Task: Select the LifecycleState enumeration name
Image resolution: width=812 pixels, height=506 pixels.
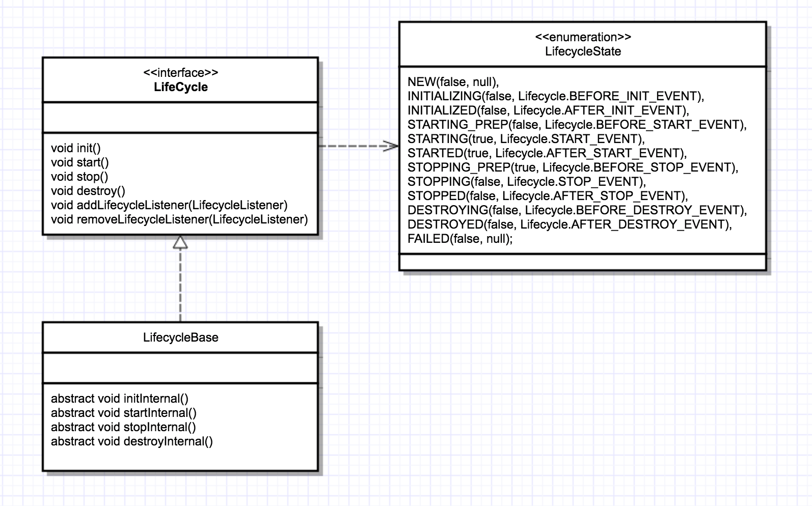Action: 583,51
